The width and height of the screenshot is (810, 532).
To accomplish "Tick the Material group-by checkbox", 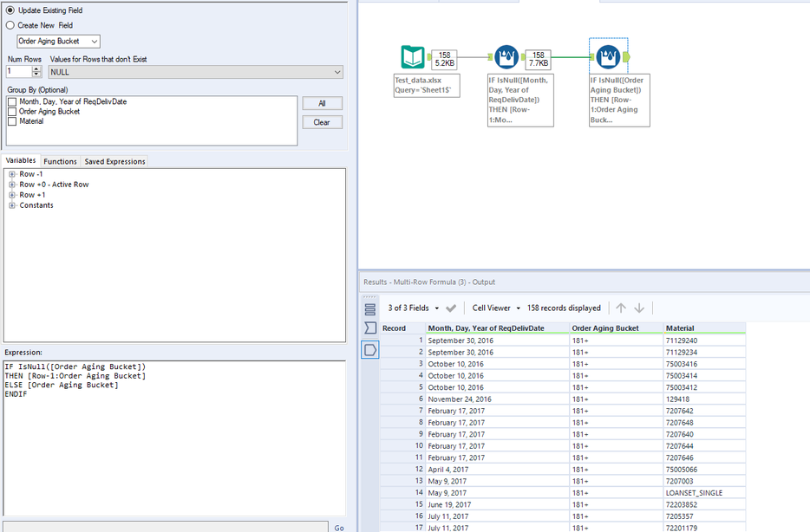I will [12, 122].
